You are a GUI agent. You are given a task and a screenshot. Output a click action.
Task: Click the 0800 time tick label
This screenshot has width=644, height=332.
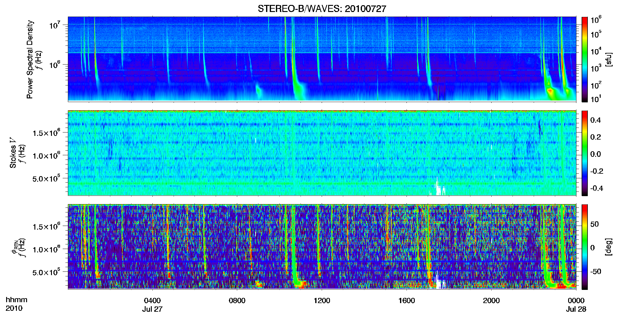(237, 300)
